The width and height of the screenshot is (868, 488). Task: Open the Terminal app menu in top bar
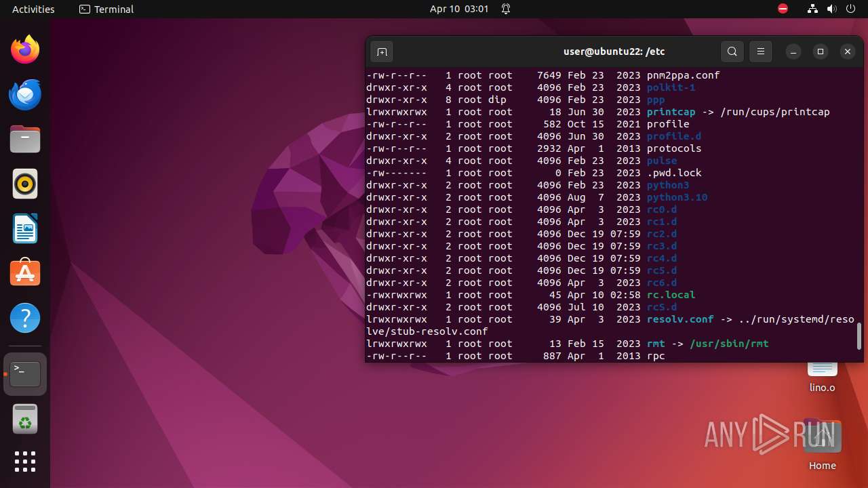(106, 9)
